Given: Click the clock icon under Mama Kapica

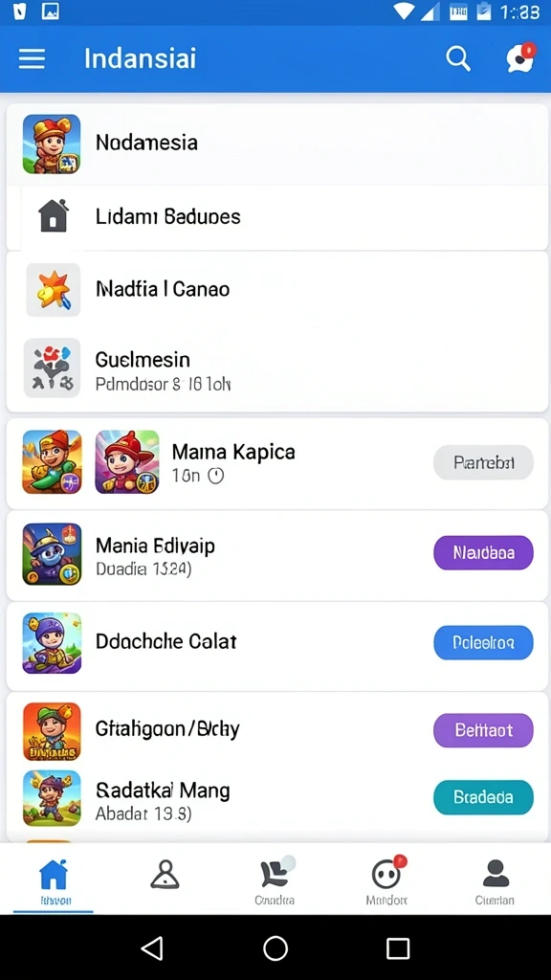Looking at the screenshot, I should [215, 477].
